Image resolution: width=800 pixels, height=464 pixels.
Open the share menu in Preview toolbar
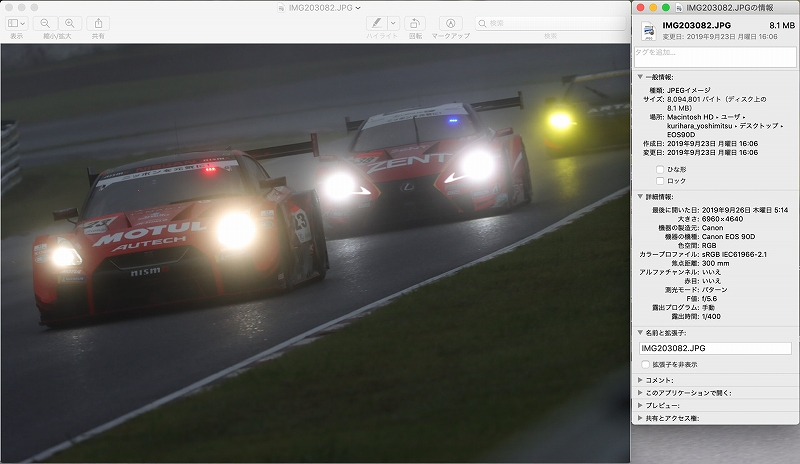pos(98,23)
